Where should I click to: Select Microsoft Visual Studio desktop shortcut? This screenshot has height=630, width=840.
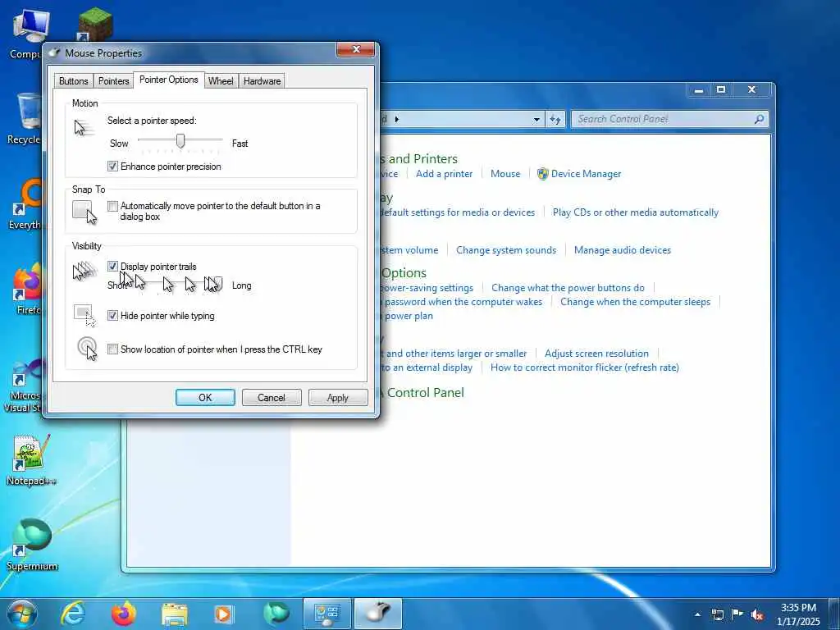click(x=24, y=386)
